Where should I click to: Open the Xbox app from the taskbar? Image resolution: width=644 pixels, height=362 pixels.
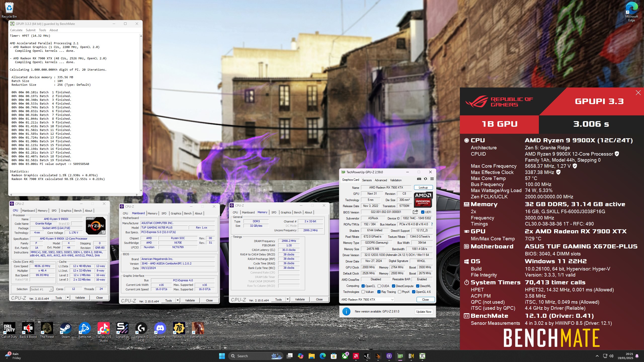(x=345, y=356)
